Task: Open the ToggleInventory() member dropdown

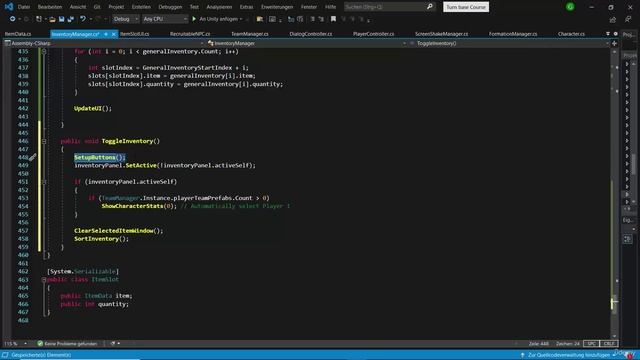Action: point(509,43)
